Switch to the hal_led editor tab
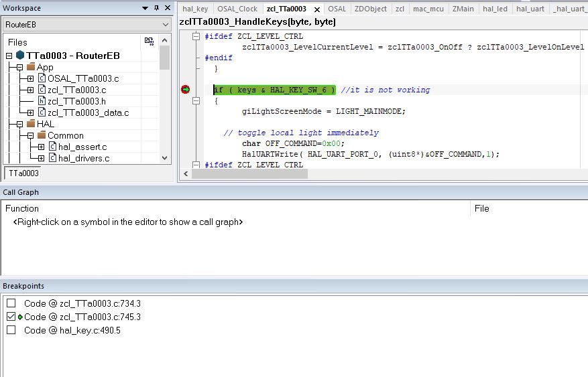Screen dimensions: 588x377 [495, 9]
